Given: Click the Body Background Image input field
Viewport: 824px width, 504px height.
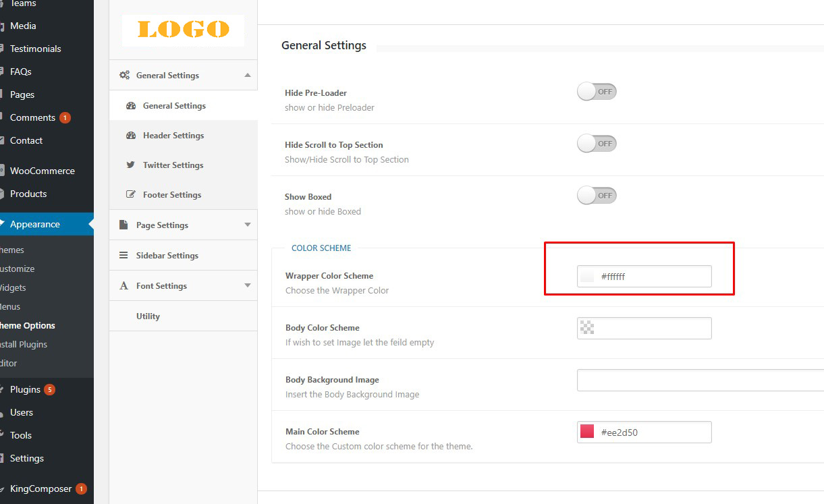Looking at the screenshot, I should 699,381.
